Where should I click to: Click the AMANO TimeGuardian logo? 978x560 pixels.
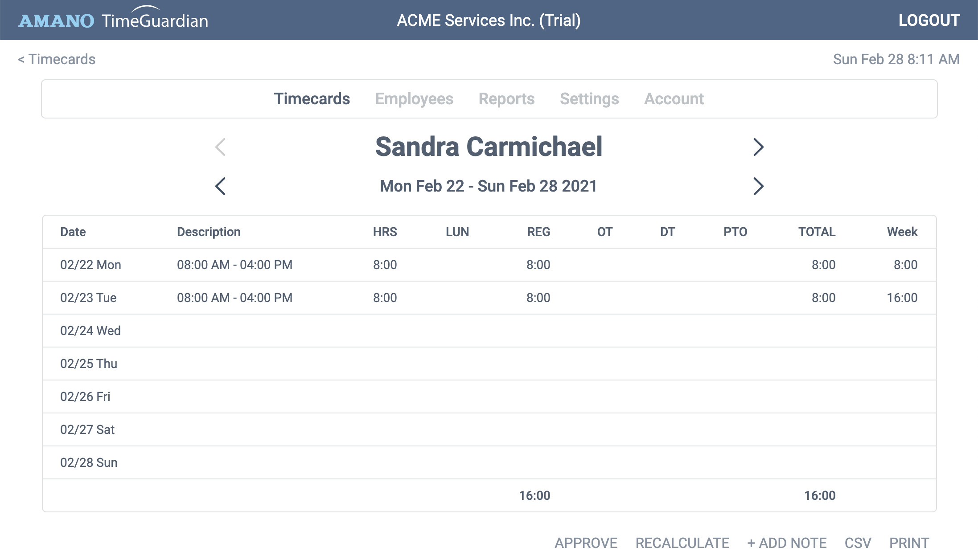[113, 19]
